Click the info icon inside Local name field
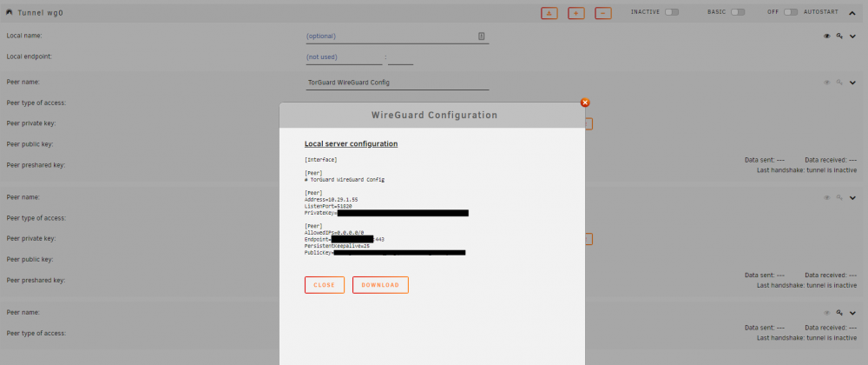 [x=481, y=36]
